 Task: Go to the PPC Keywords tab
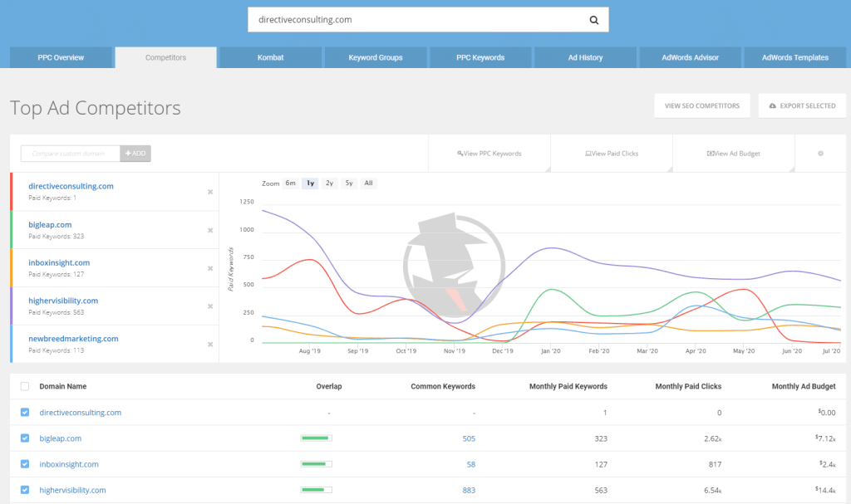[480, 57]
